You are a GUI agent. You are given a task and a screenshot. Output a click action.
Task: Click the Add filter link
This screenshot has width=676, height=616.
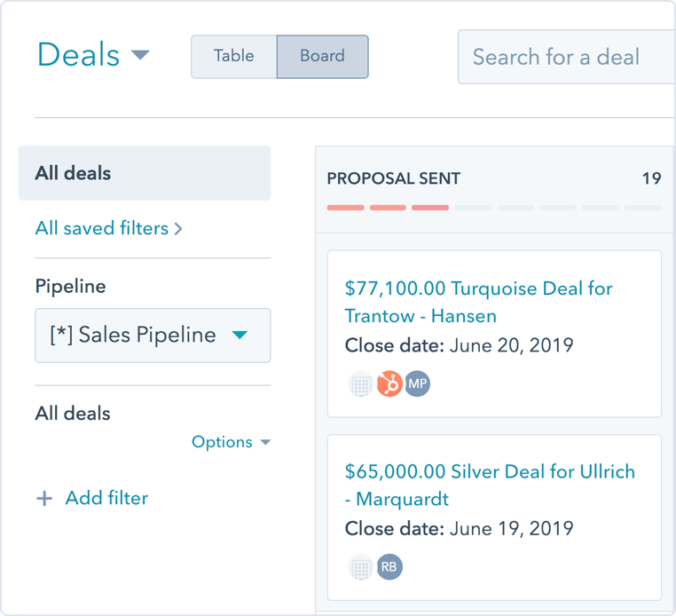[x=106, y=499]
